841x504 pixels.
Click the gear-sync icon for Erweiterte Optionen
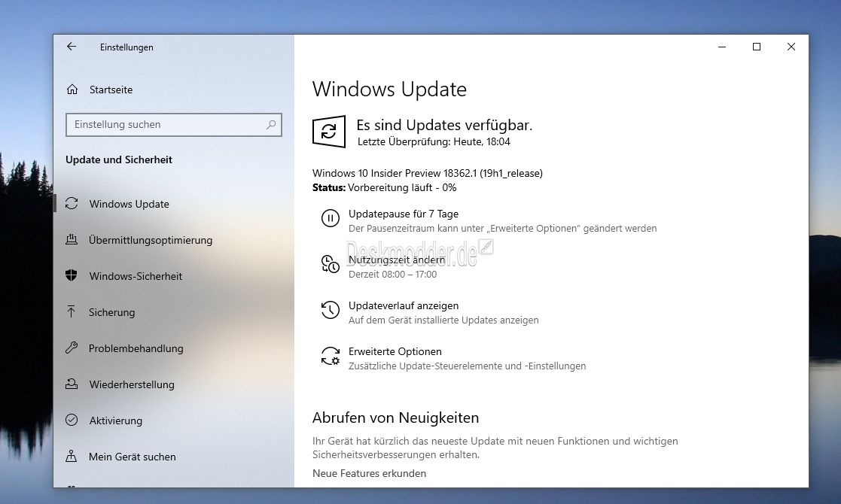[x=331, y=356]
